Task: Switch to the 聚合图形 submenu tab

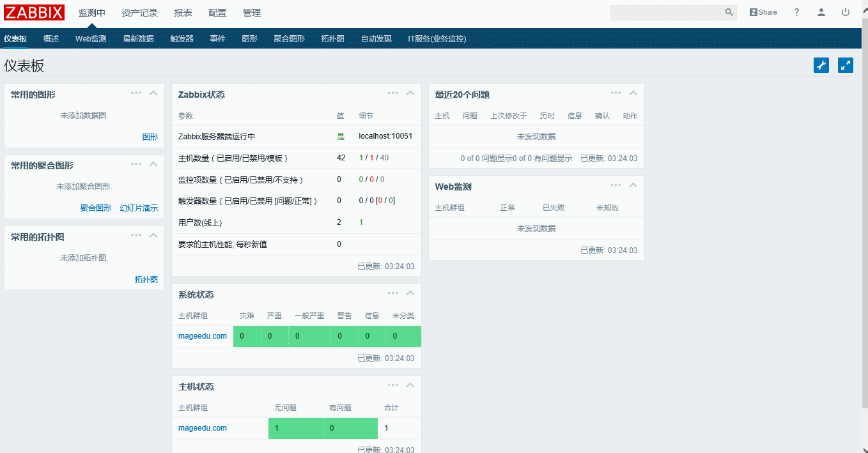Action: click(x=290, y=39)
